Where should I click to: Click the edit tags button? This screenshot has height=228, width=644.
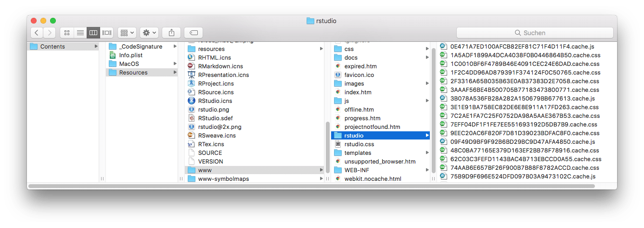click(193, 33)
